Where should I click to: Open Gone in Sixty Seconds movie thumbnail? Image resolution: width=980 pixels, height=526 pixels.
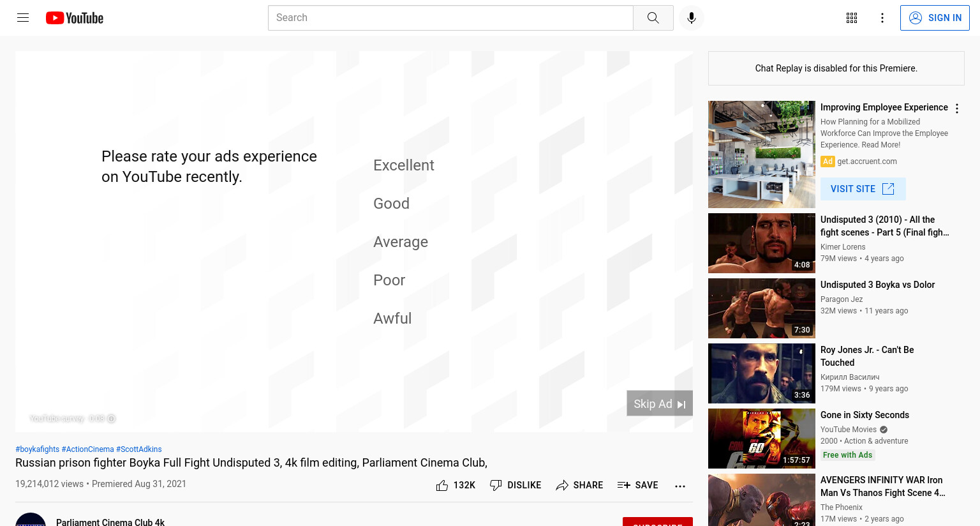point(762,439)
